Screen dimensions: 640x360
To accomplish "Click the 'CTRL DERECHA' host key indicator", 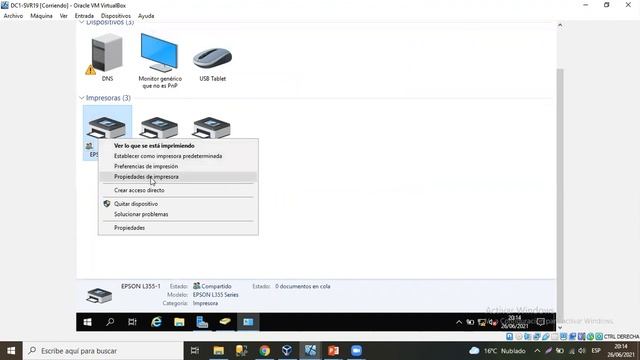I will tap(621, 337).
